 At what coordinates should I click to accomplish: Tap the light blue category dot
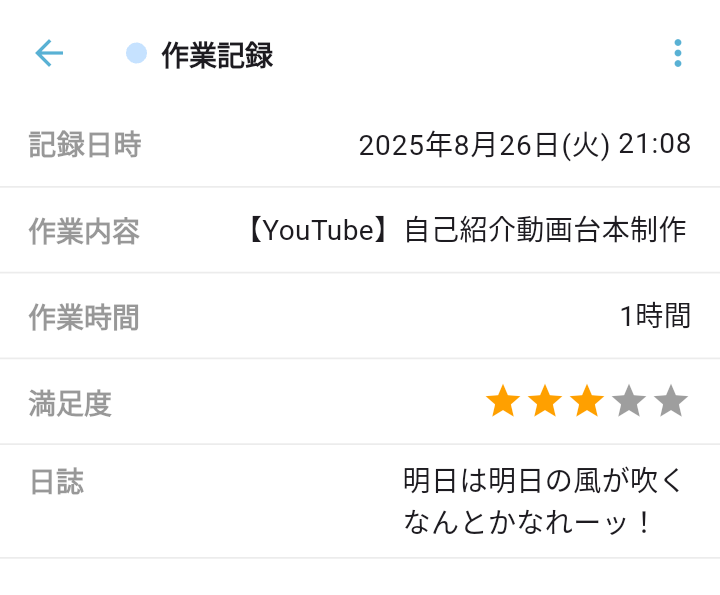136,54
